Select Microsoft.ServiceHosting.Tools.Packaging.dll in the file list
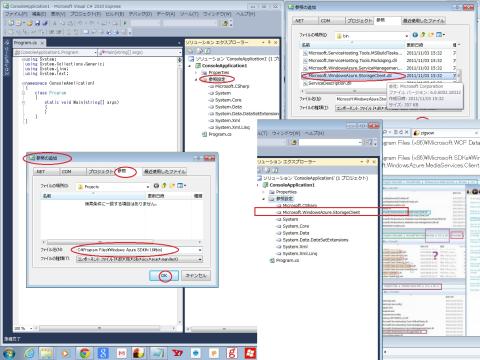The height and width of the screenshot is (360, 480). [353, 60]
